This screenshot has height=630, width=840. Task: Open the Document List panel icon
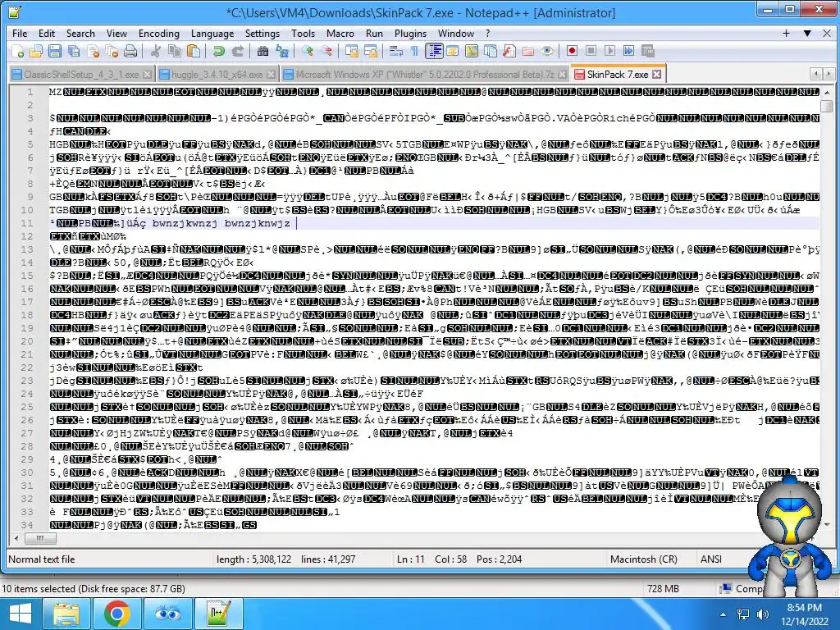point(491,51)
